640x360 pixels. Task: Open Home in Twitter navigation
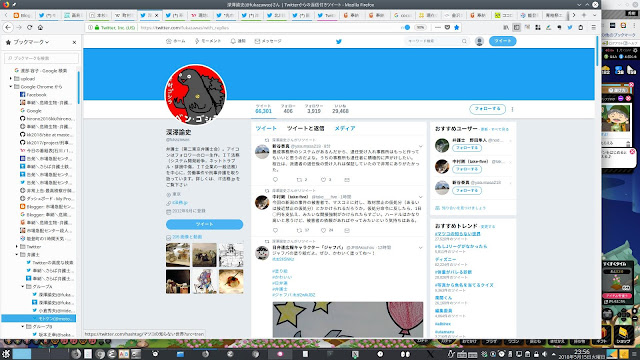point(176,41)
